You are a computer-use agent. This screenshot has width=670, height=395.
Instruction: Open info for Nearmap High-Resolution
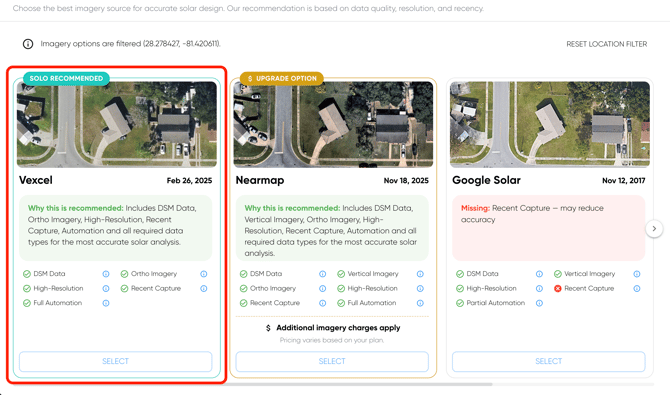pos(420,289)
